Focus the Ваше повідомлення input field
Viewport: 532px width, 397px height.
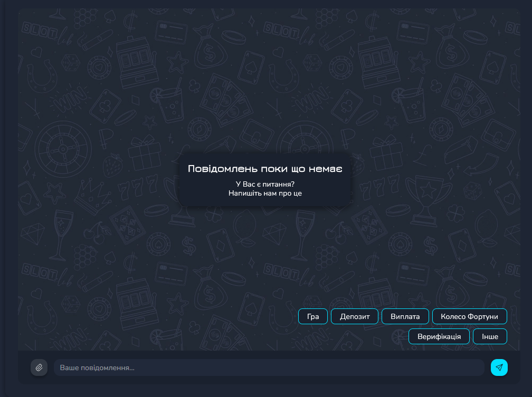(269, 367)
